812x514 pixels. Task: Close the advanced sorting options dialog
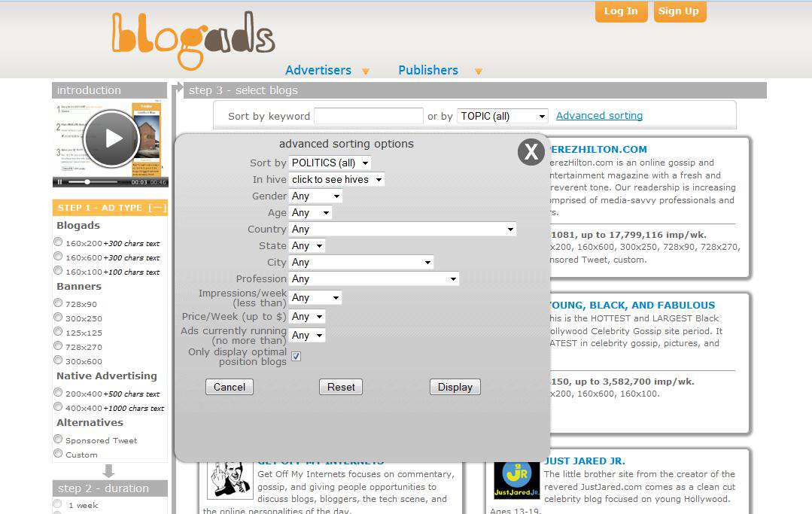pyautogui.click(x=531, y=152)
